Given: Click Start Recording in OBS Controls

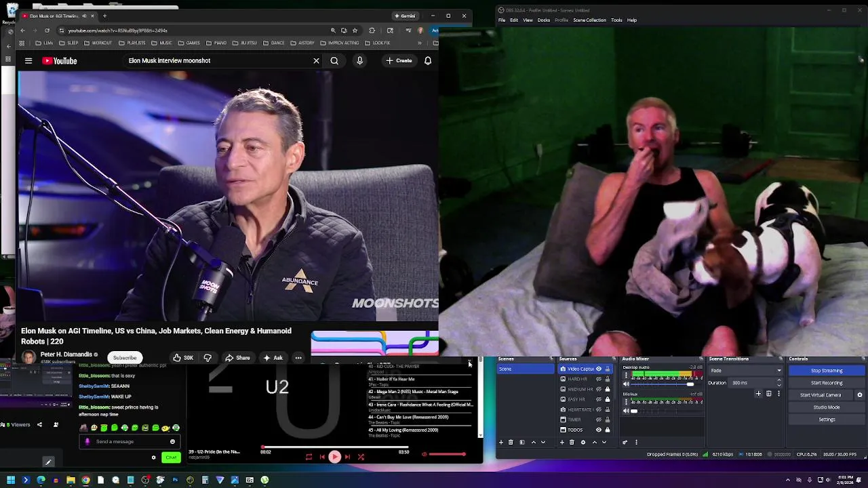Looking at the screenshot, I should pyautogui.click(x=827, y=383).
